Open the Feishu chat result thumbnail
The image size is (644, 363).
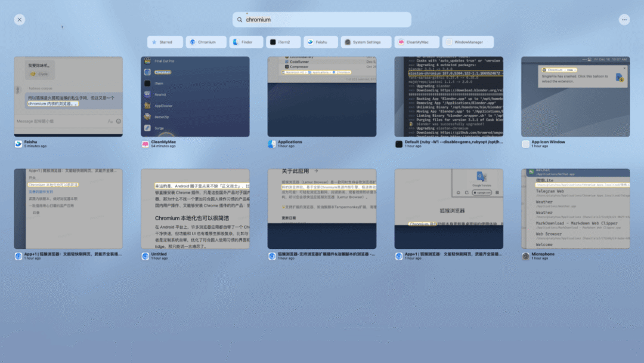[x=68, y=97]
